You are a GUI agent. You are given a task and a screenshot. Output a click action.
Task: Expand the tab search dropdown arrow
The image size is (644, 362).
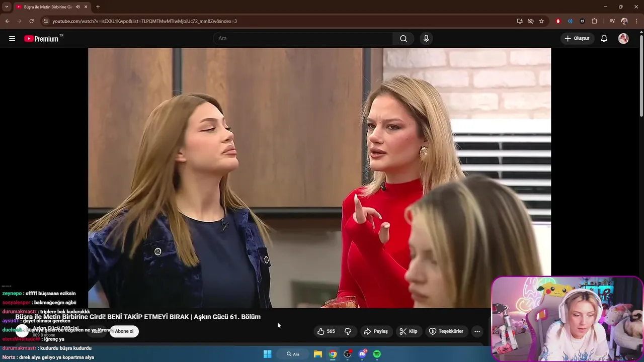(7, 7)
